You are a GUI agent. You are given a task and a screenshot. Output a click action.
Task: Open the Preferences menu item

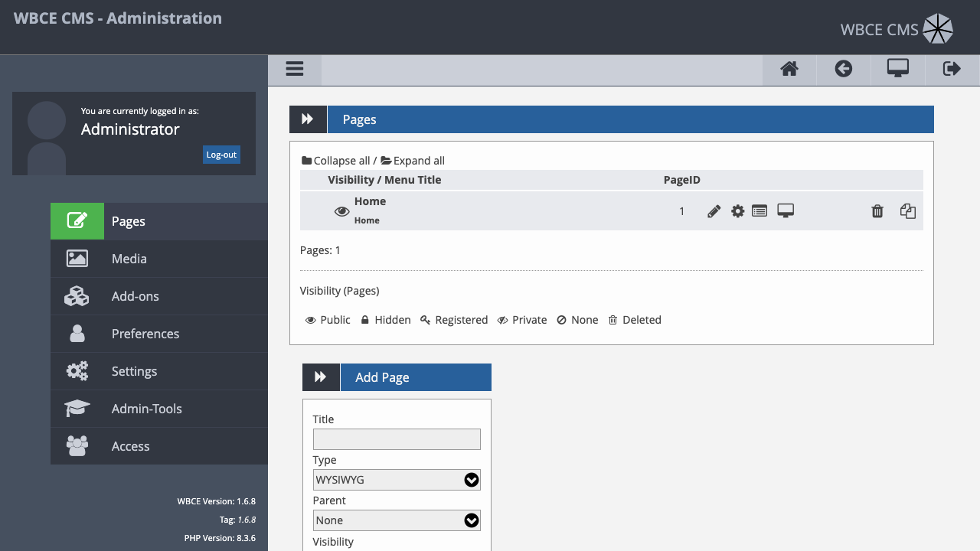click(159, 334)
